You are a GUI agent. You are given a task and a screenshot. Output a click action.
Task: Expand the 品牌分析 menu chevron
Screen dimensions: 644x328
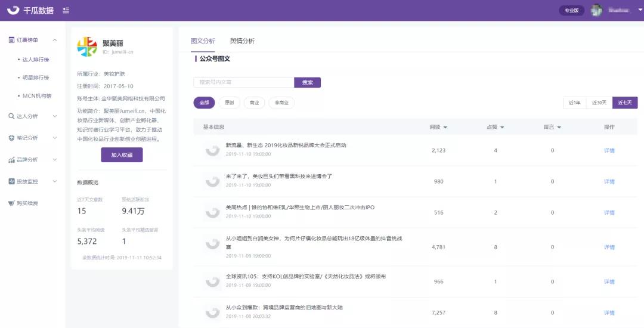[55, 160]
